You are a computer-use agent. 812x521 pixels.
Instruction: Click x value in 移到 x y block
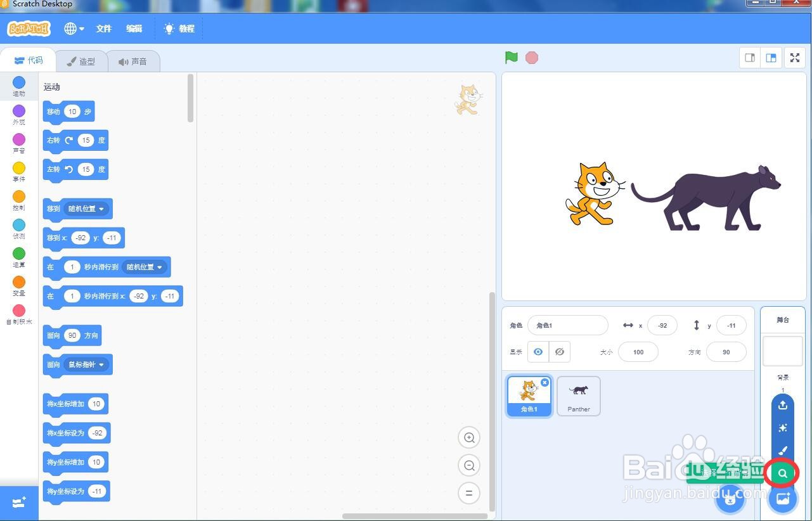(80, 238)
